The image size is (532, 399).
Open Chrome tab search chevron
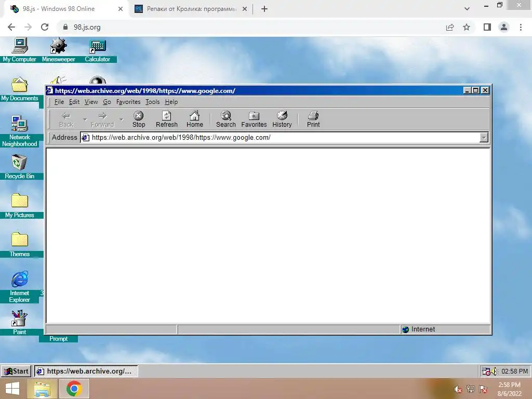pos(467,9)
